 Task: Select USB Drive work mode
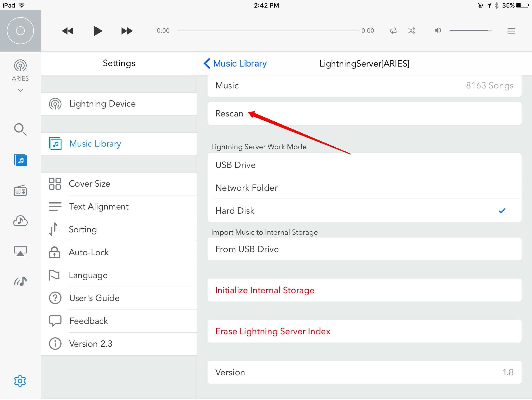(x=364, y=165)
